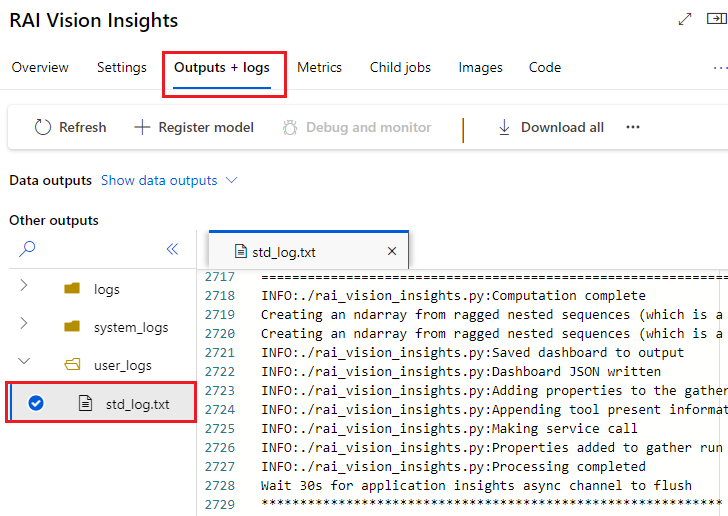
Task: Click the Properties added to gather run line
Action: [493, 447]
